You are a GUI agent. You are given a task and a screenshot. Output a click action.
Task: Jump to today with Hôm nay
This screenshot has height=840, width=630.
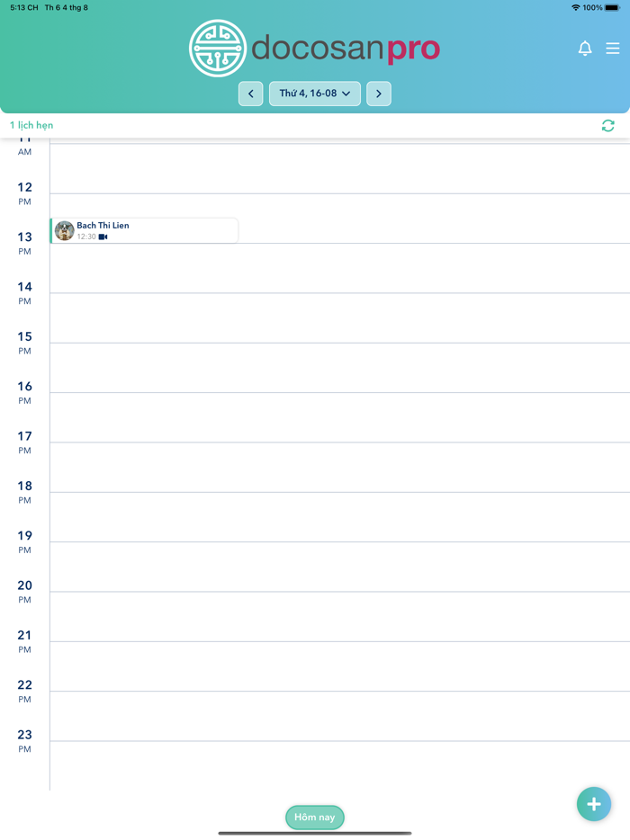pos(315,817)
